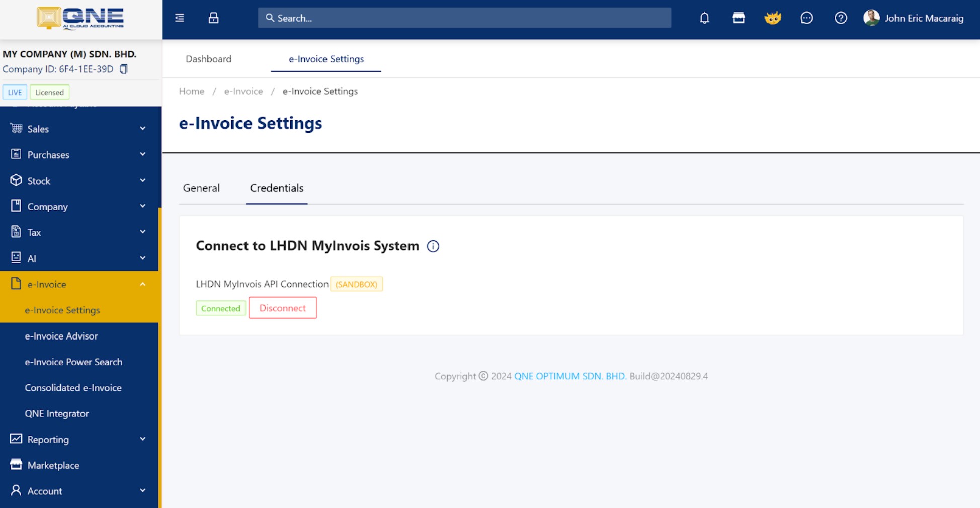The height and width of the screenshot is (508, 980).
Task: Click info icon beside LHDN MyInvois heading
Action: tap(433, 246)
